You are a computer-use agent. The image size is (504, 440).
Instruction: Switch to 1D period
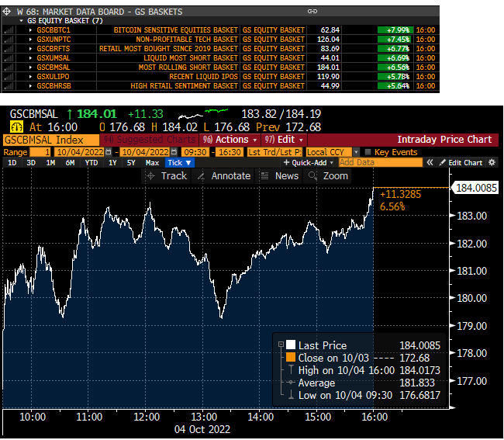click(x=12, y=163)
